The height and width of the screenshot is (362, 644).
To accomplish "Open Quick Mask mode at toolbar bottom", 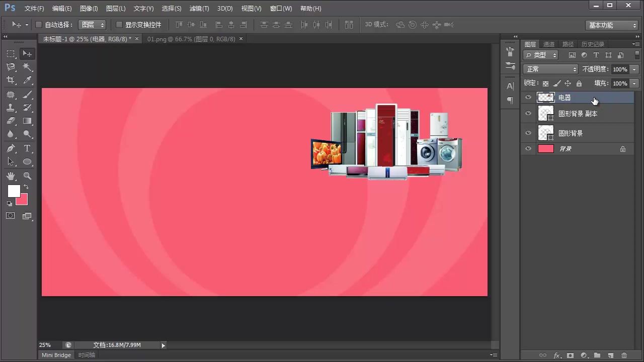I will pyautogui.click(x=10, y=215).
